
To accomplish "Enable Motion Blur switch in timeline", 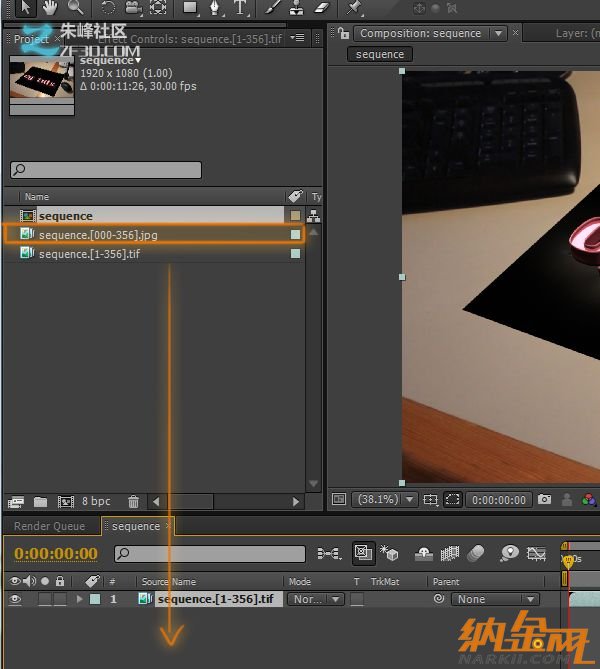I will 476,553.
